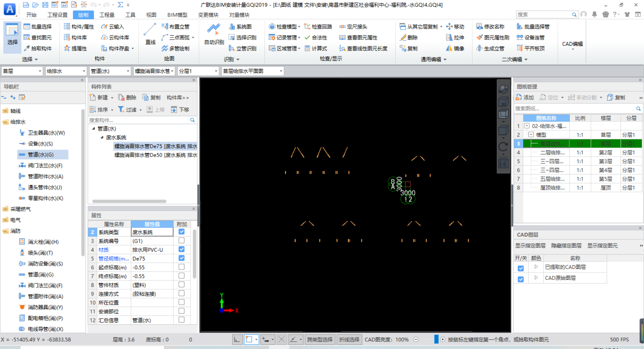The image size is (644, 349).
Task: Activate the 拾取构件 pick component tool
Action: pos(38,48)
